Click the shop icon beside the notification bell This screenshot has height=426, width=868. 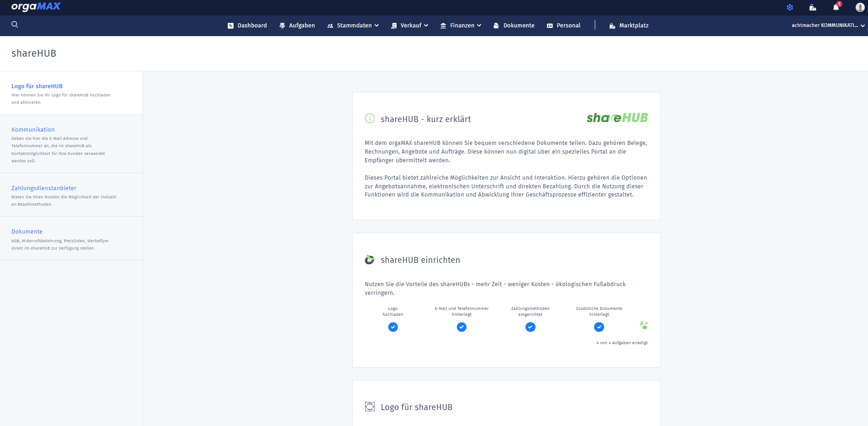point(813,7)
